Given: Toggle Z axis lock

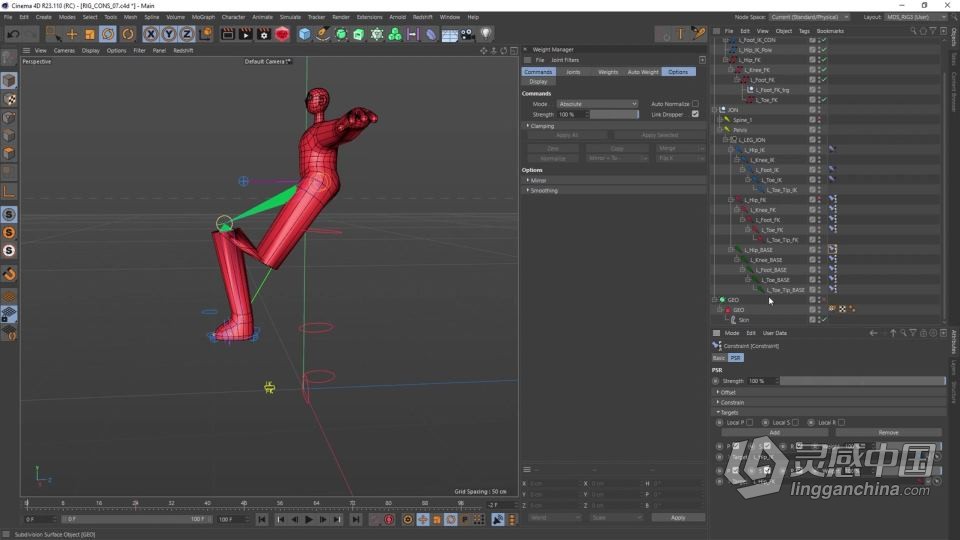Looking at the screenshot, I should point(186,34).
